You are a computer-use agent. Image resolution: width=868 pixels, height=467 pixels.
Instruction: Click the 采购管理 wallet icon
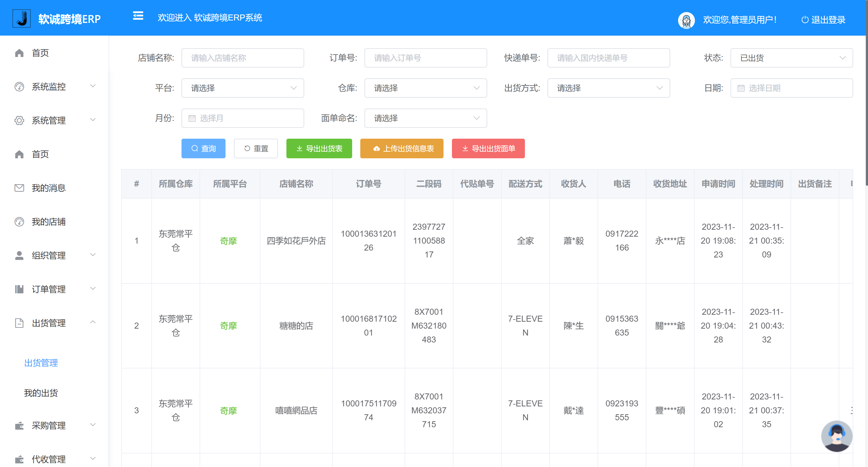pyautogui.click(x=19, y=426)
